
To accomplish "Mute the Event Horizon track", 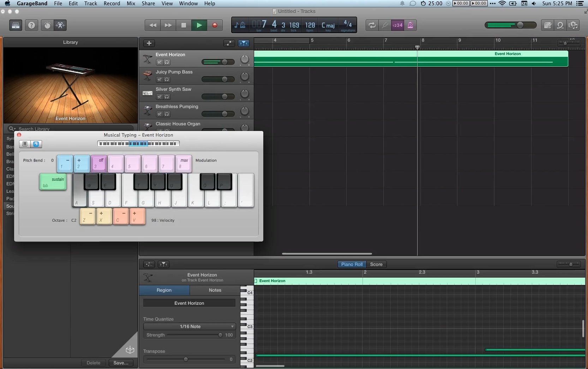I will pyautogui.click(x=160, y=62).
